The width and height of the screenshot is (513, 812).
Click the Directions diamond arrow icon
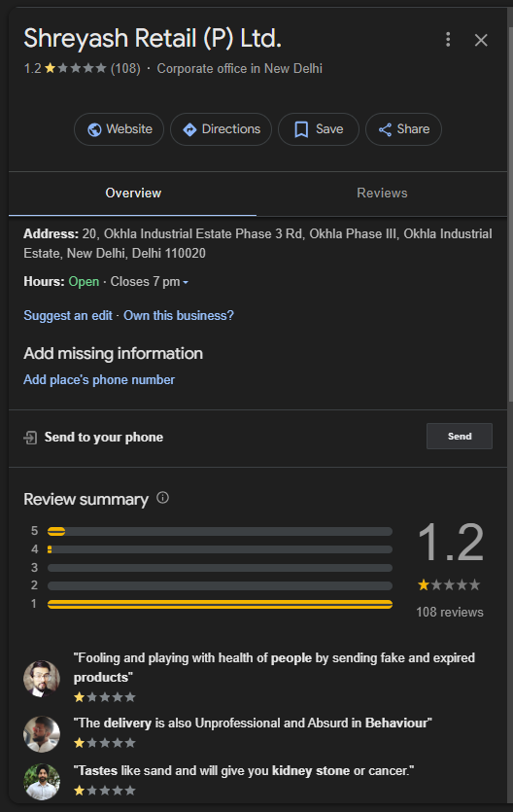(x=189, y=129)
